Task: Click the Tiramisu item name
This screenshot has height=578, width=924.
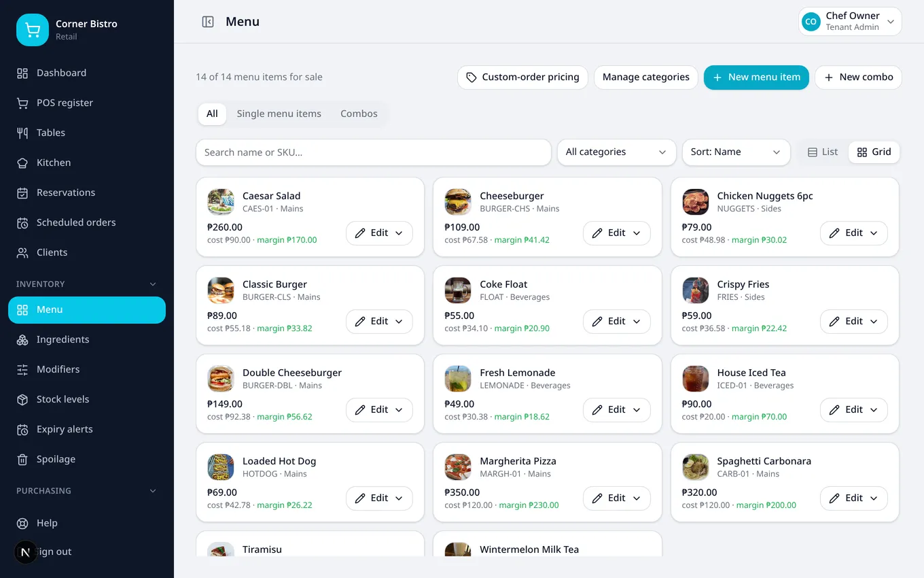Action: tap(262, 549)
